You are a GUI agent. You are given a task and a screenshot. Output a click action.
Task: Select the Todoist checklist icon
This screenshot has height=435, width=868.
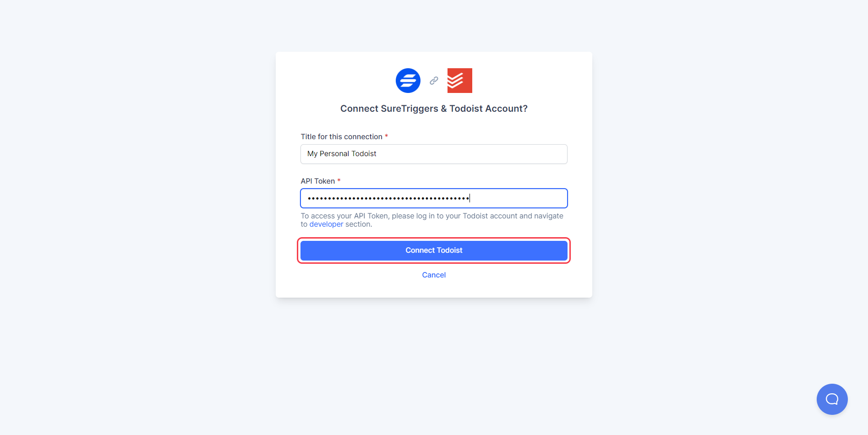[459, 80]
